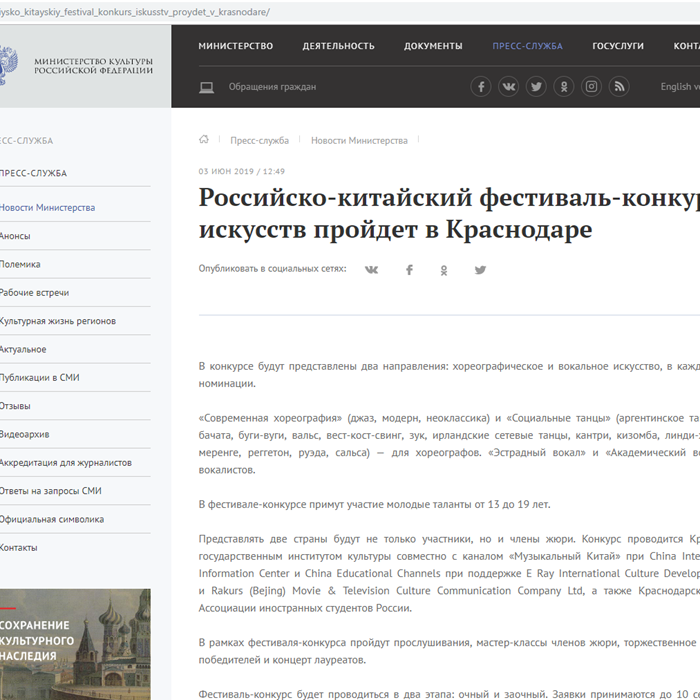Open the Министерство menu

click(x=236, y=46)
